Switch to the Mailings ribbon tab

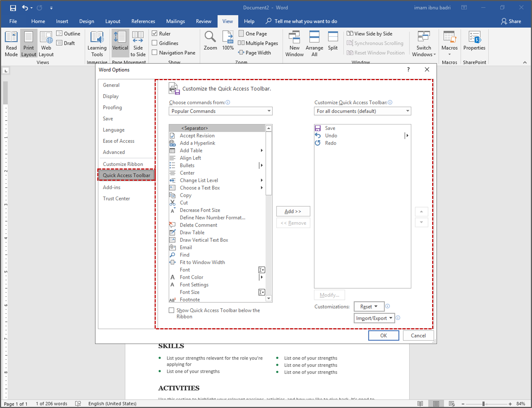176,21
